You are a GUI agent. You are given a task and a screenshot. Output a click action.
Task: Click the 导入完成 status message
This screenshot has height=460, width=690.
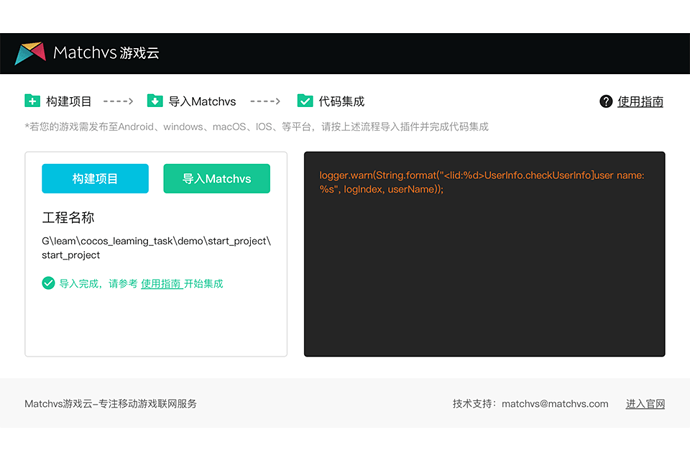141,283
